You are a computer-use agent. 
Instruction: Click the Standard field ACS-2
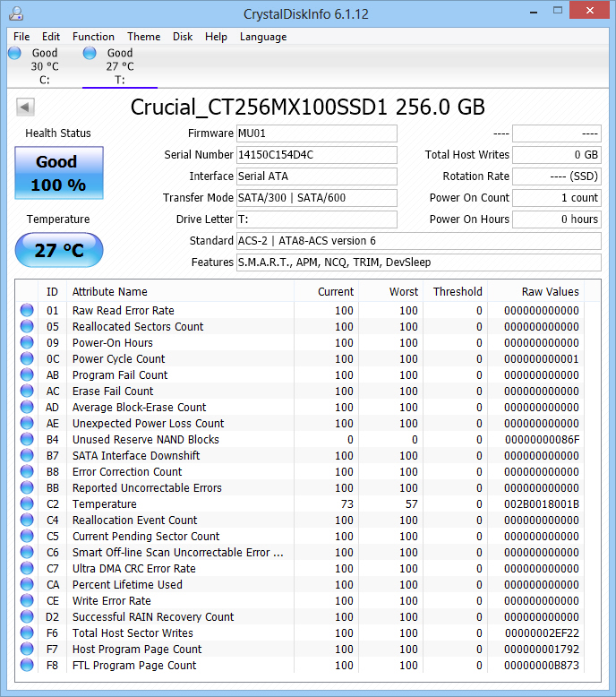point(419,241)
